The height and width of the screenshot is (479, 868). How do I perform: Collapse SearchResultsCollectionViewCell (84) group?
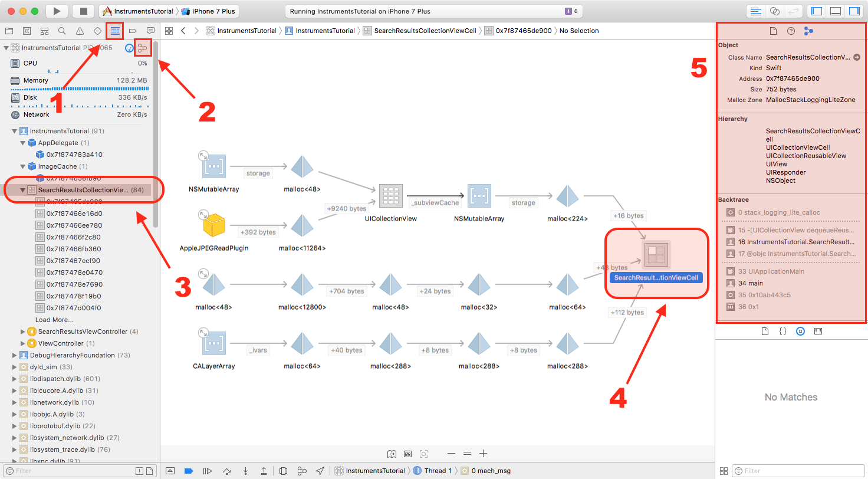coord(23,190)
